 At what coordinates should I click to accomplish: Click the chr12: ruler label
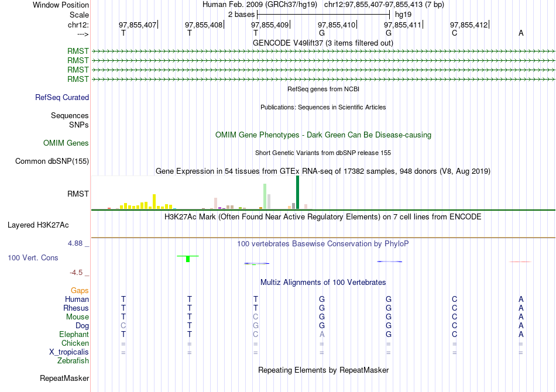coord(78,25)
